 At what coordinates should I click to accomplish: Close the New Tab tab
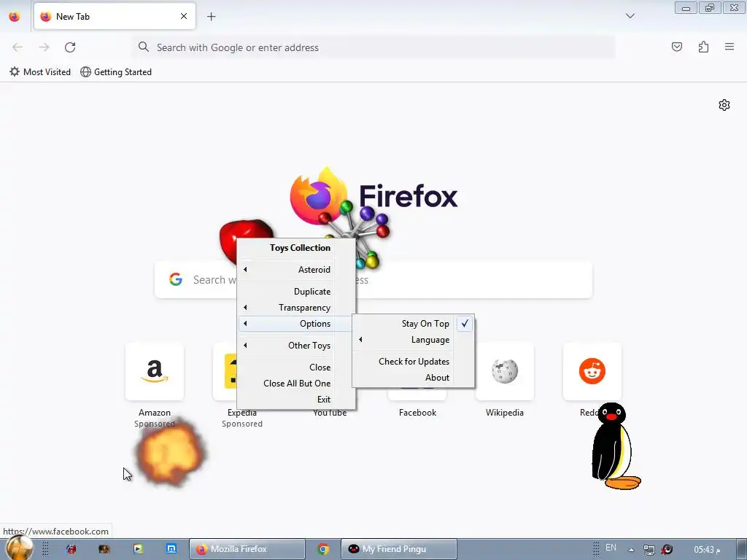(184, 16)
